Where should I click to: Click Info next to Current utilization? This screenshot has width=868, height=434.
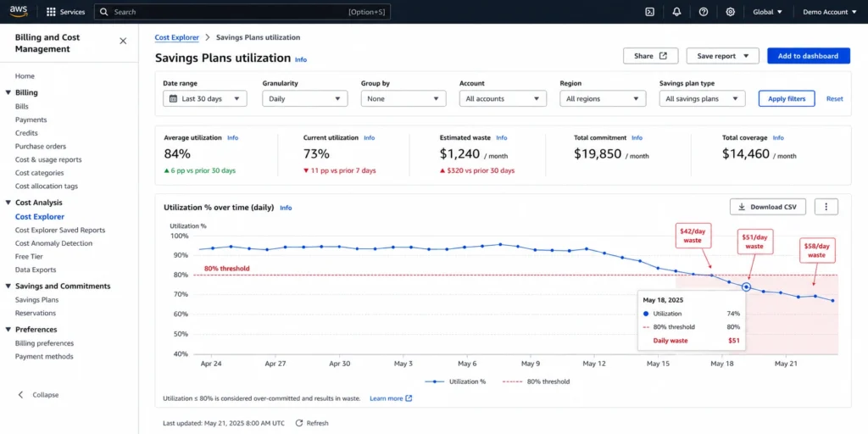[x=370, y=138]
